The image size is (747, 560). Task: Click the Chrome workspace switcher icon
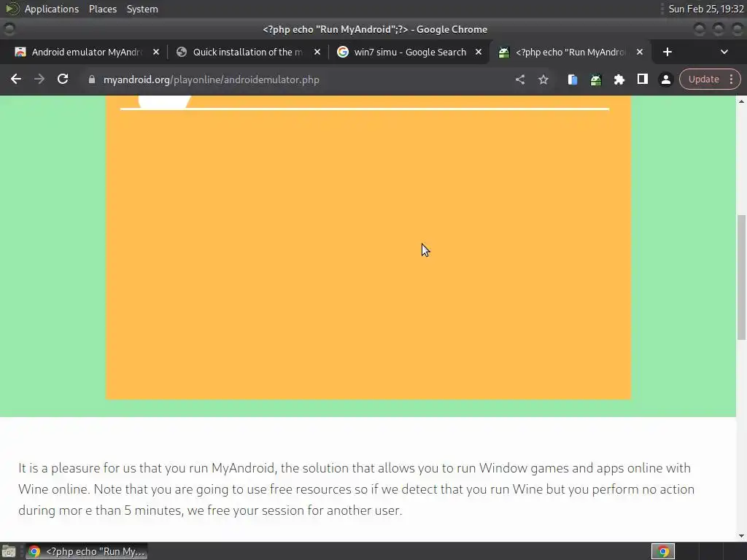point(662,551)
